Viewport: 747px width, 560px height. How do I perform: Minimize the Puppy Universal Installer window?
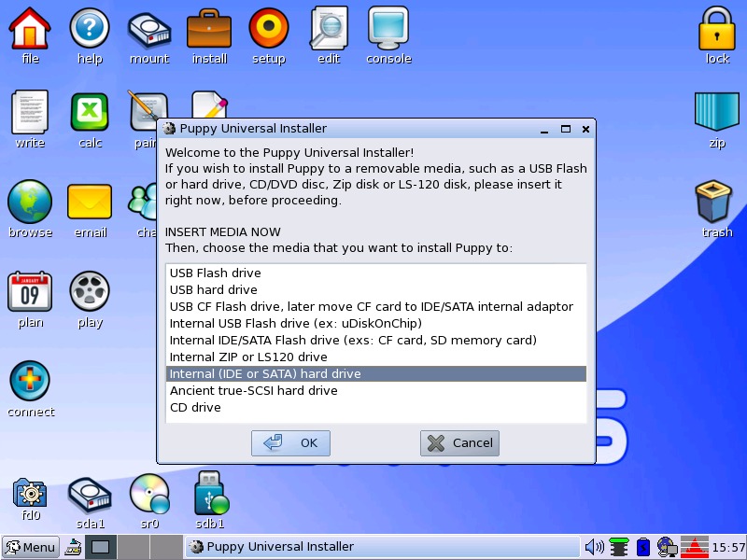click(x=544, y=129)
